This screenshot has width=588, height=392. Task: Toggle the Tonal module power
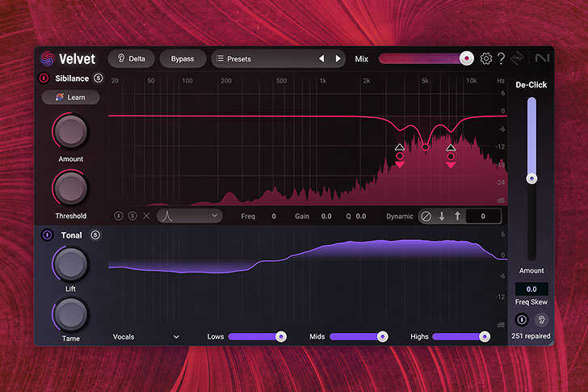(x=47, y=235)
